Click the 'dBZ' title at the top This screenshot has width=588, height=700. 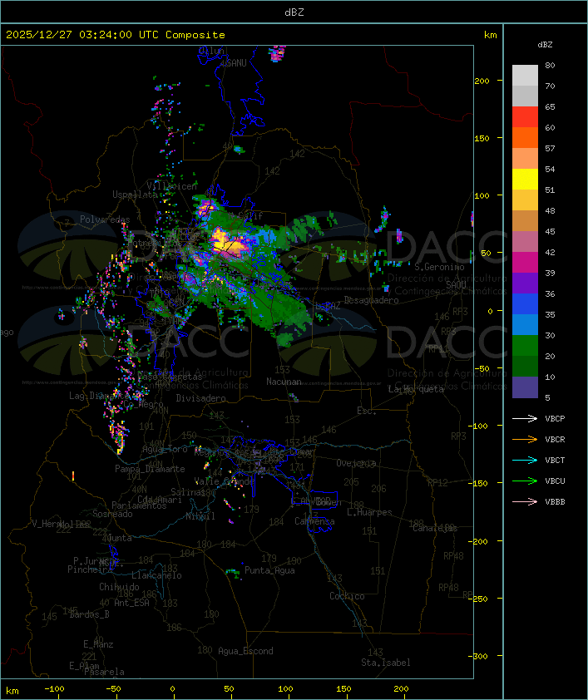point(294,12)
